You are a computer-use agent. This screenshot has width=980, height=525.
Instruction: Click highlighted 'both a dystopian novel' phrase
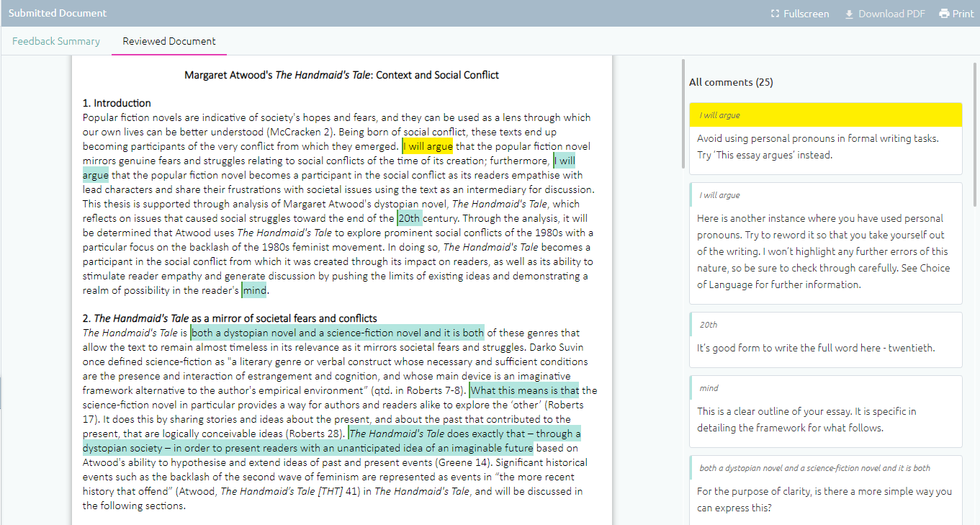click(338, 333)
